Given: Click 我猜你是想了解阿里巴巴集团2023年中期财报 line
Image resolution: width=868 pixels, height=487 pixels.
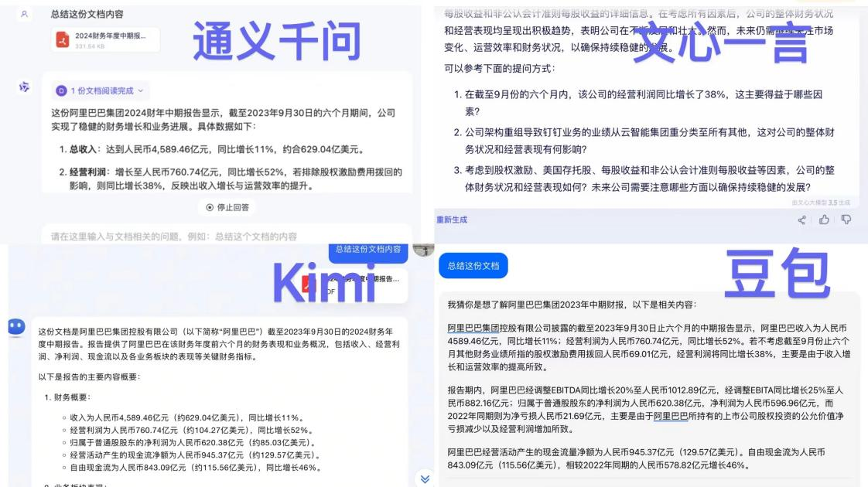Looking at the screenshot, I should click(x=572, y=305).
